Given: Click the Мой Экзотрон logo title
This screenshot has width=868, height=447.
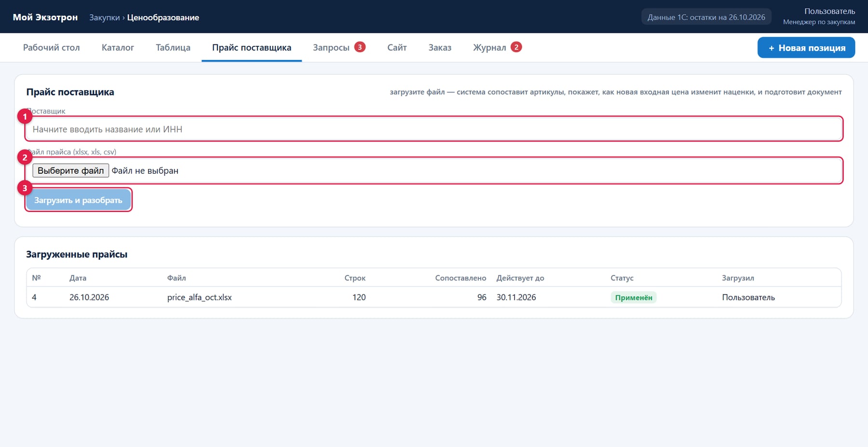Looking at the screenshot, I should pyautogui.click(x=45, y=17).
